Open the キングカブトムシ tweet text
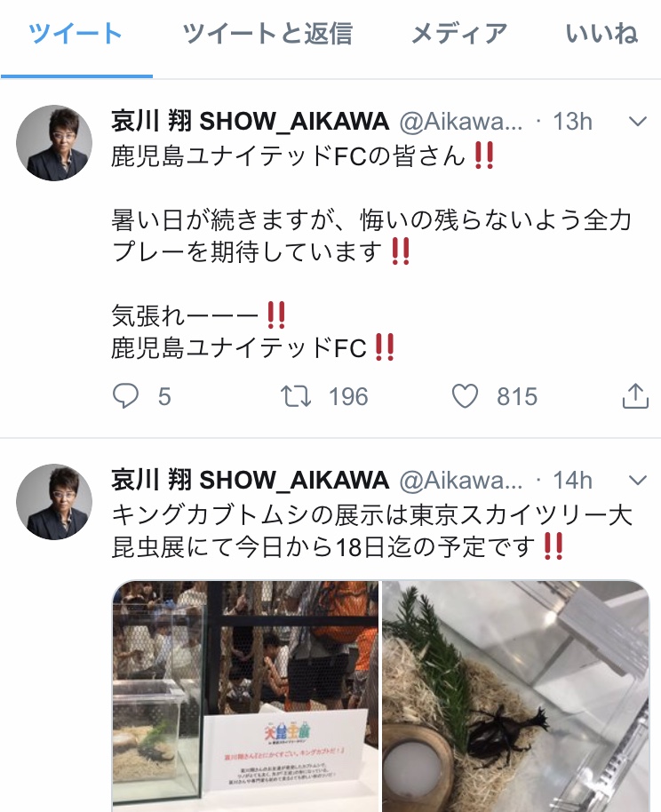This screenshot has width=661, height=812. point(372,531)
